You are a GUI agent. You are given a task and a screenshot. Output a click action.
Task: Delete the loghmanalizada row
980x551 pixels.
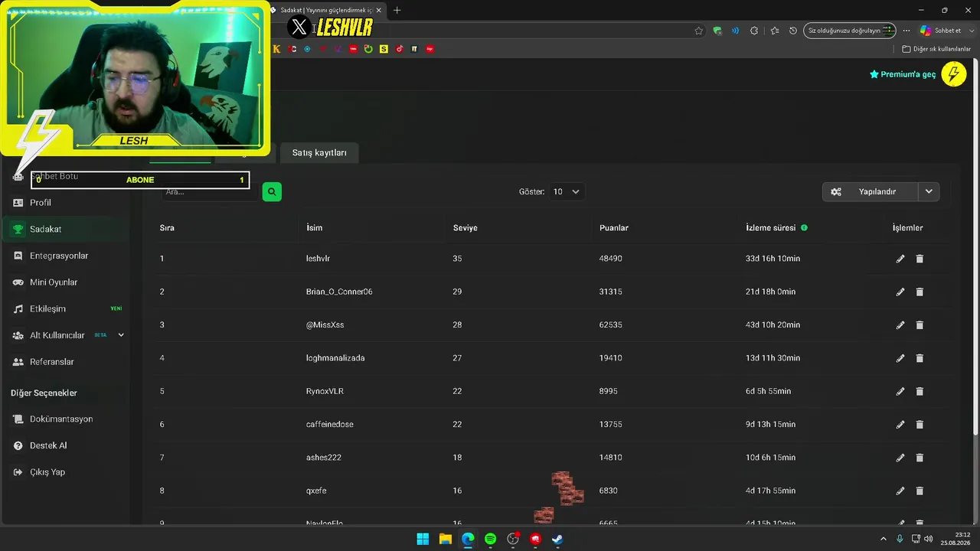point(920,358)
